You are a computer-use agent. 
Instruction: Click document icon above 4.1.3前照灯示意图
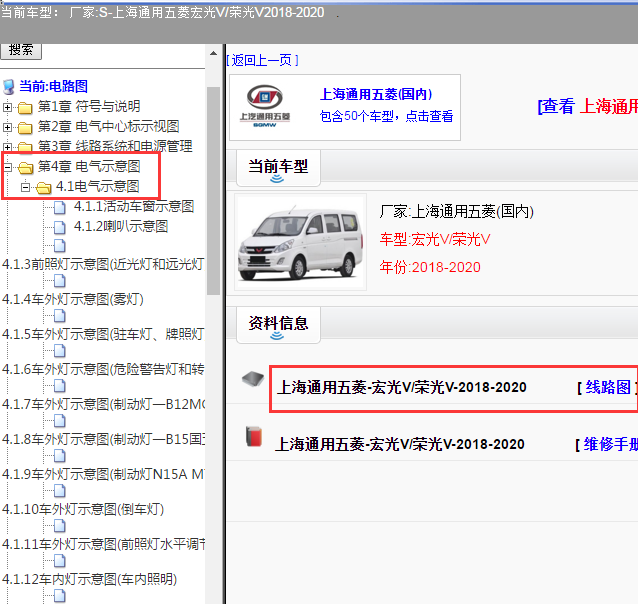(60, 245)
